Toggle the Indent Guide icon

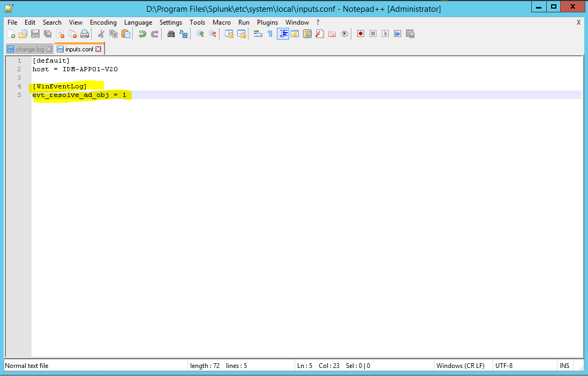pyautogui.click(x=283, y=34)
